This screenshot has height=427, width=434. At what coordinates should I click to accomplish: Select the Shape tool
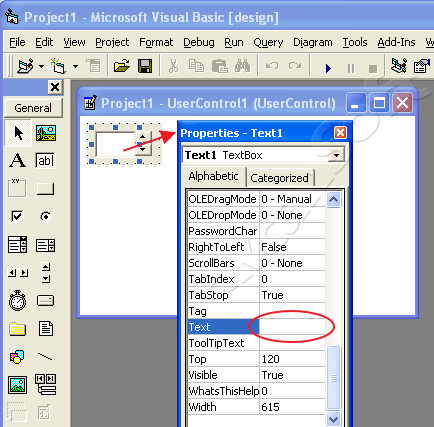pyautogui.click(x=17, y=357)
